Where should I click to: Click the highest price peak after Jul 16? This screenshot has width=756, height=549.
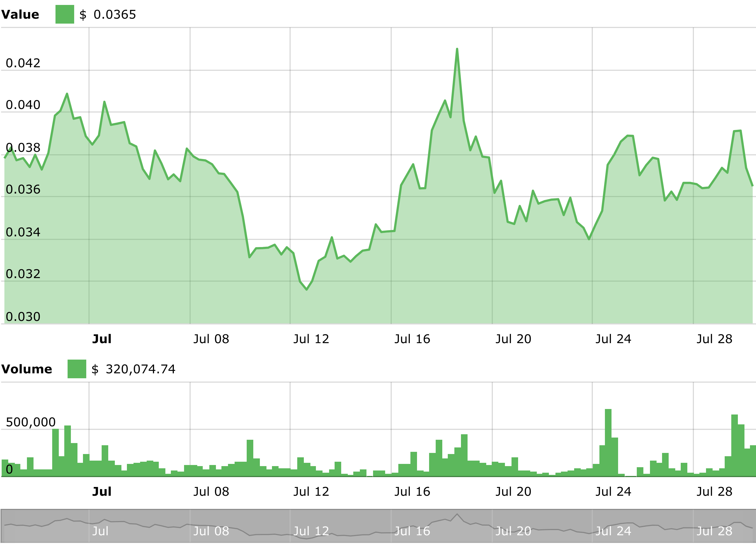point(457,49)
